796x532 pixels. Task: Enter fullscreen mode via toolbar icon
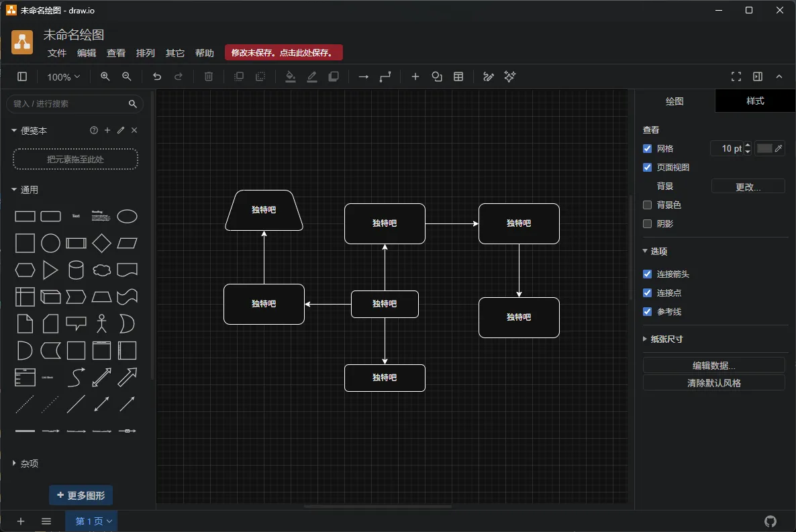click(x=736, y=76)
